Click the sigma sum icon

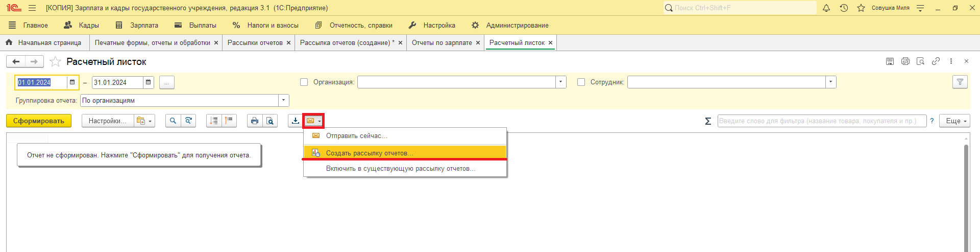click(708, 121)
